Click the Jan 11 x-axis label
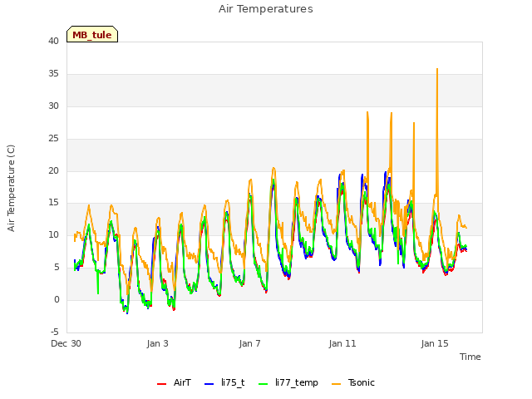 click(x=342, y=343)
